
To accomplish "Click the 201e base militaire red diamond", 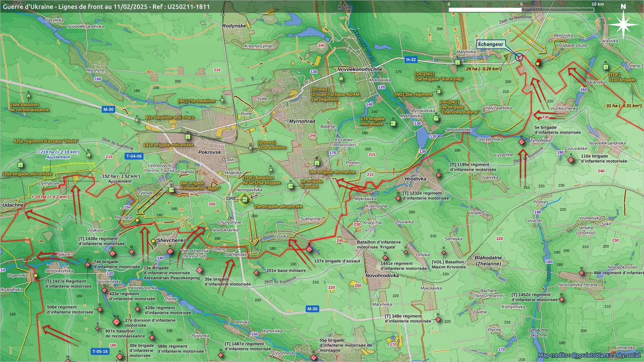I will [x=256, y=273].
